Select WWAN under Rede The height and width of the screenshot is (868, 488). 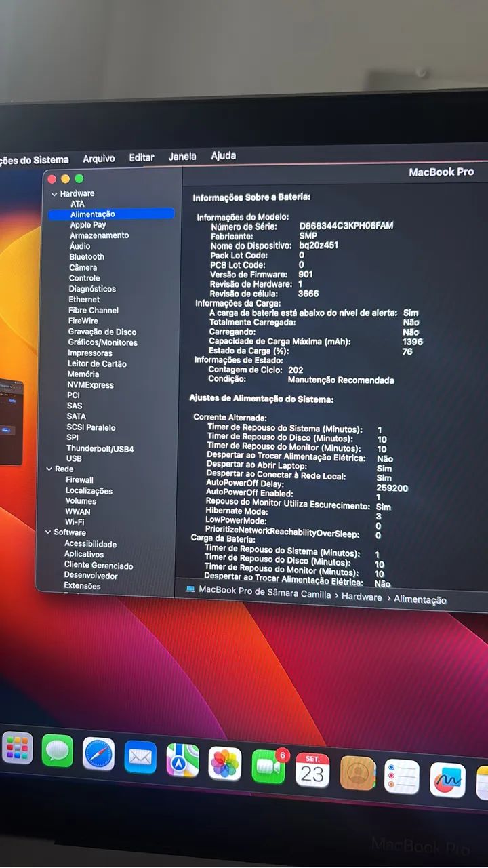tap(78, 511)
